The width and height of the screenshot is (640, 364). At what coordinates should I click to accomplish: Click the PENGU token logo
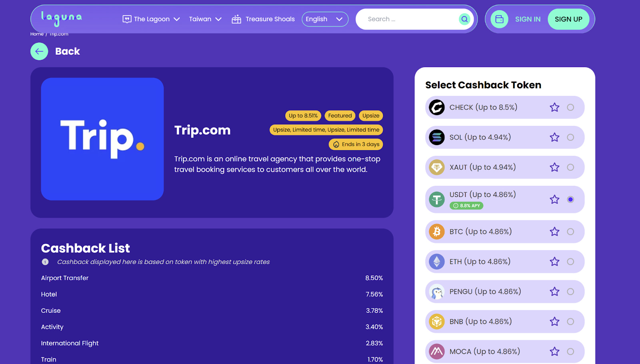[x=437, y=292]
